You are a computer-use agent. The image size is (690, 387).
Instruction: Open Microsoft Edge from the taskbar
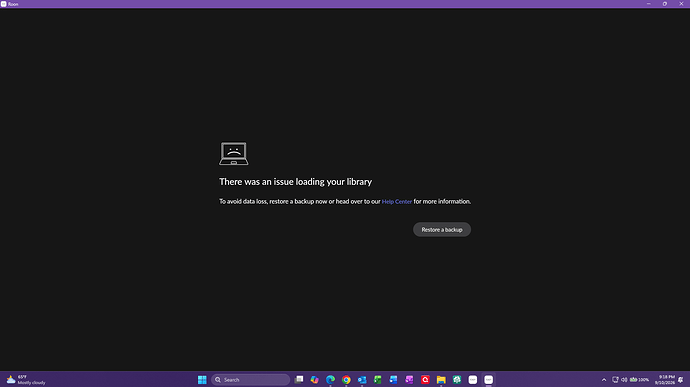[x=330, y=380]
